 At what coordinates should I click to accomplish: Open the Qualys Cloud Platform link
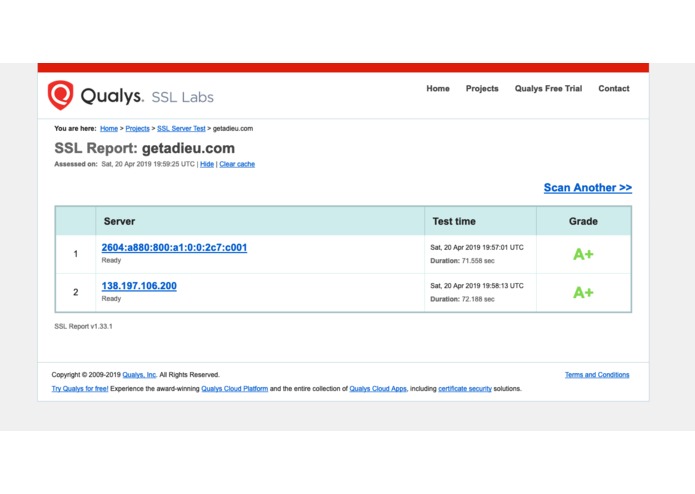click(x=234, y=389)
